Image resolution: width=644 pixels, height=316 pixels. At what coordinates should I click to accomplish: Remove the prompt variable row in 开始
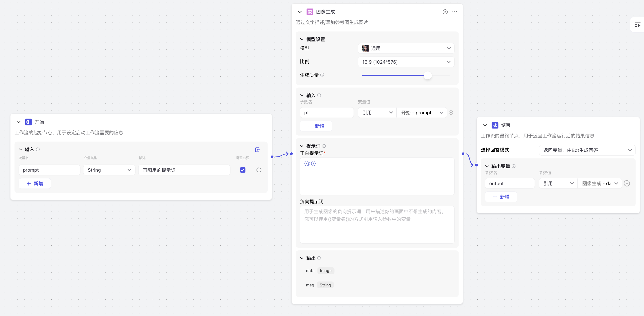tap(259, 170)
